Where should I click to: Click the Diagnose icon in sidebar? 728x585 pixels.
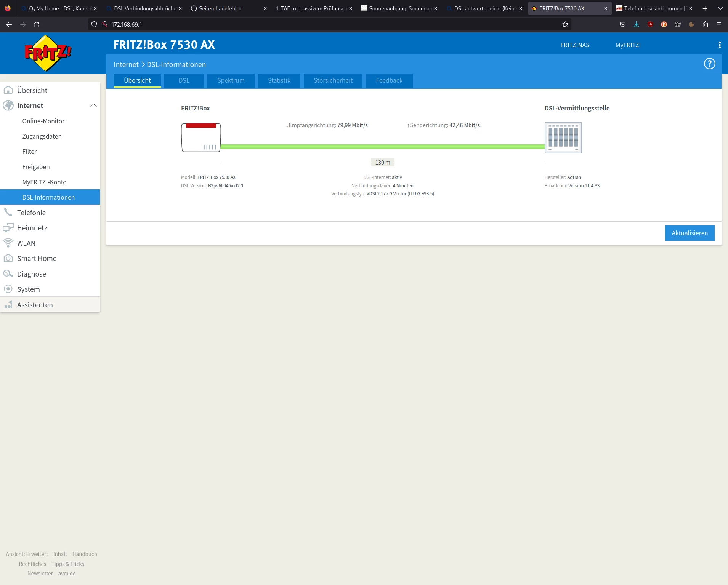point(8,274)
